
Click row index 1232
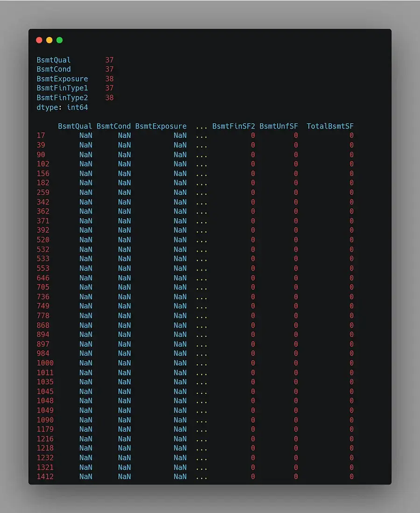45,458
